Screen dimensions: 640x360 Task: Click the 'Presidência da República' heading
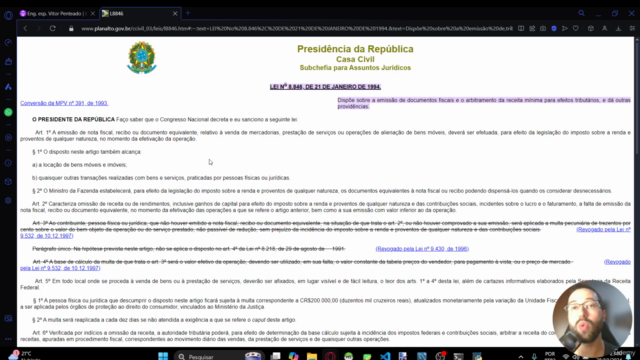tap(355, 49)
